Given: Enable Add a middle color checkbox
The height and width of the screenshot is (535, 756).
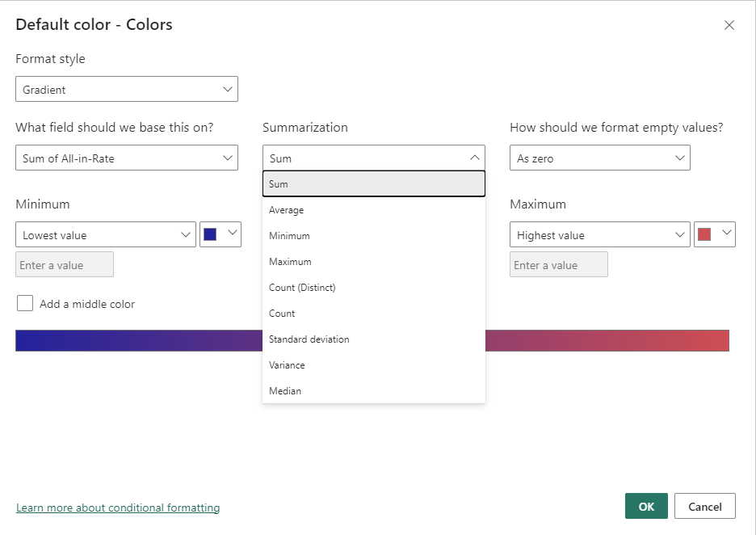Looking at the screenshot, I should pyautogui.click(x=25, y=303).
